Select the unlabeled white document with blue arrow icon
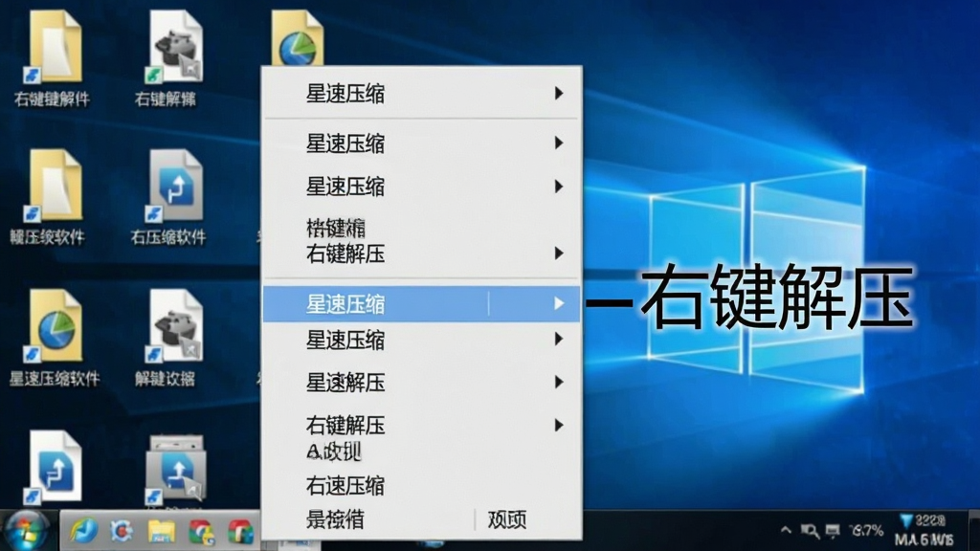Image resolution: width=980 pixels, height=551 pixels. coord(54,466)
